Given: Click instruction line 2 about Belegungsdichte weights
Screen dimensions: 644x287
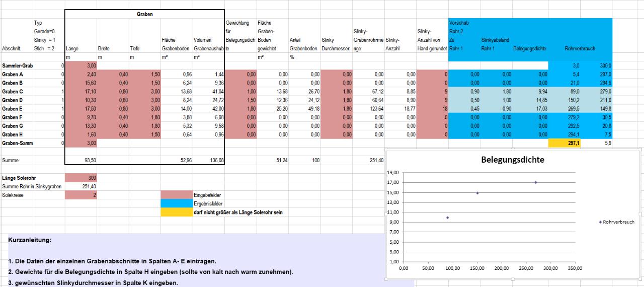Looking at the screenshot, I should point(150,272).
